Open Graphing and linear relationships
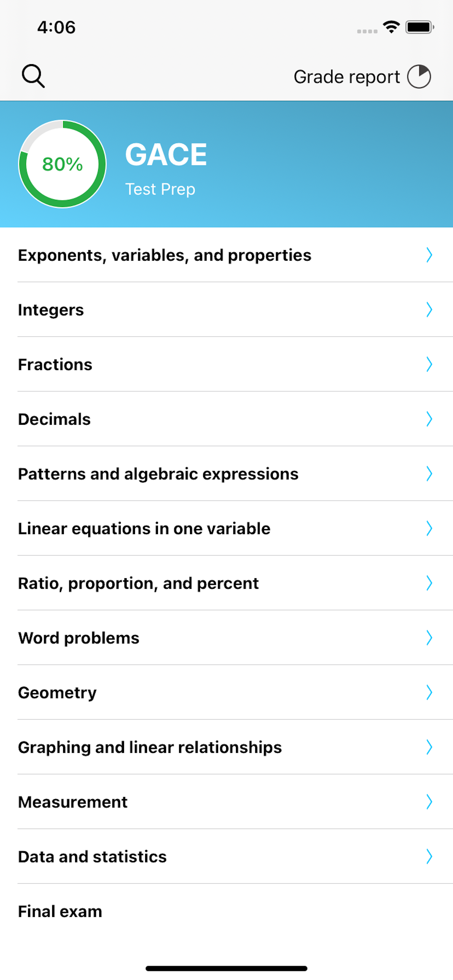 point(150,747)
